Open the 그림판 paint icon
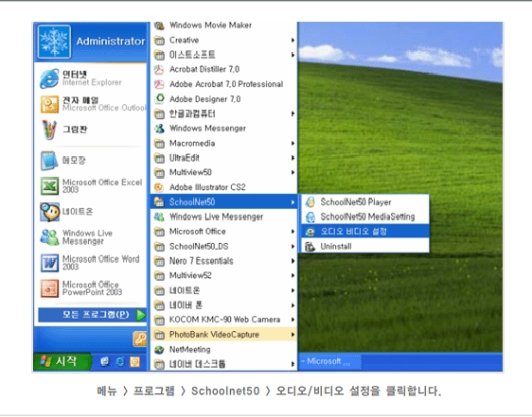532x417 pixels. [x=49, y=130]
